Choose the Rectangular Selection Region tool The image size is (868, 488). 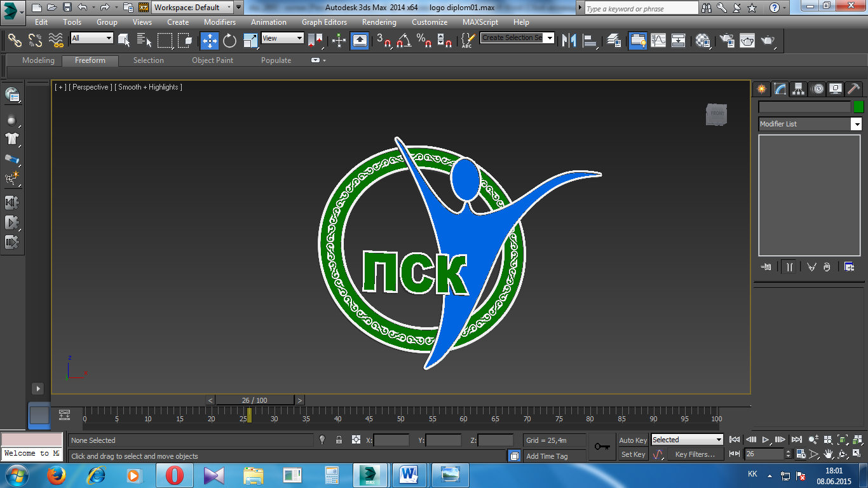coord(165,40)
